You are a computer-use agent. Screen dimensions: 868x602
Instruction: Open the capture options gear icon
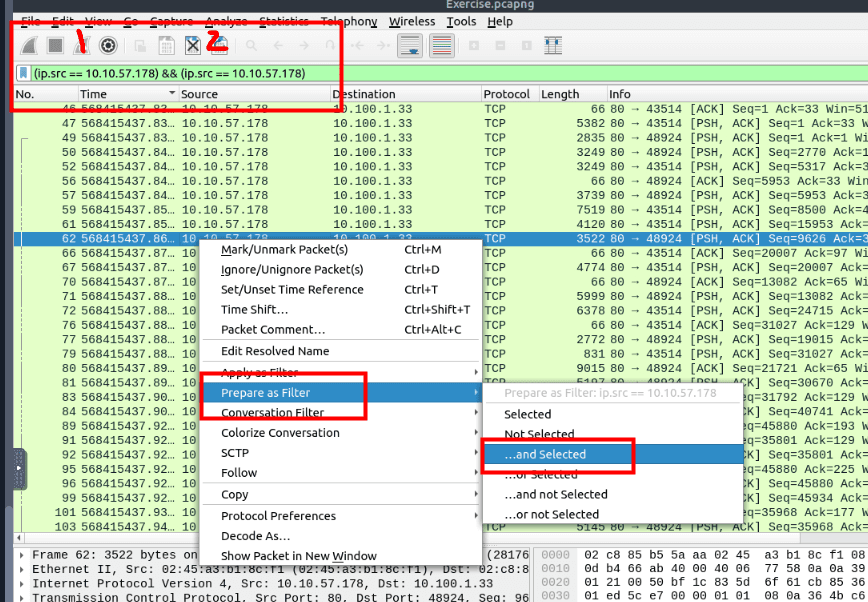click(x=108, y=45)
